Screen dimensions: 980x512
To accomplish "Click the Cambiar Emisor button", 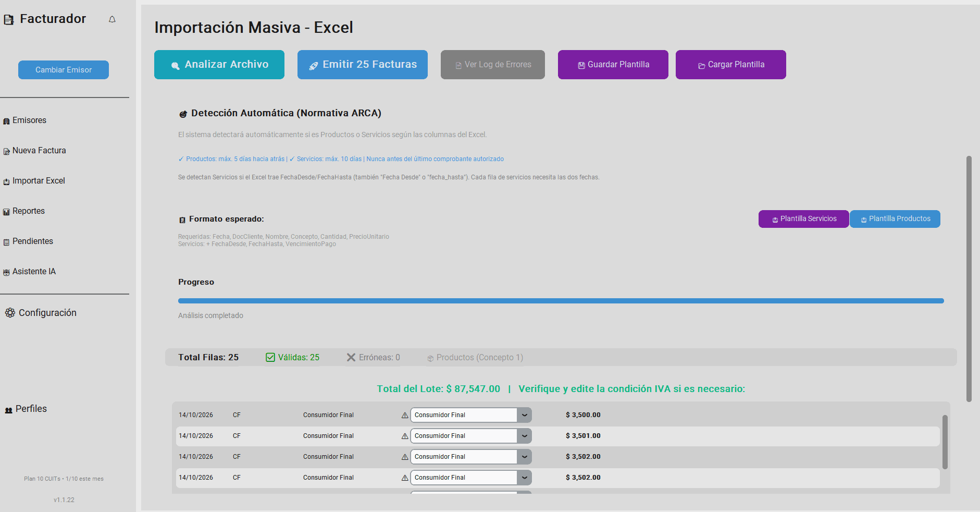I will 64,70.
